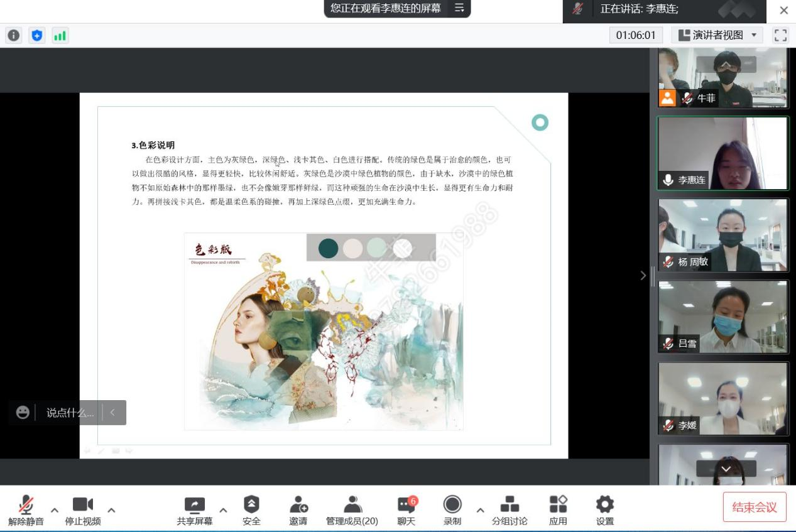Unmute microphone with 解除静音
Screen dimensions: 796x532
coord(26,510)
